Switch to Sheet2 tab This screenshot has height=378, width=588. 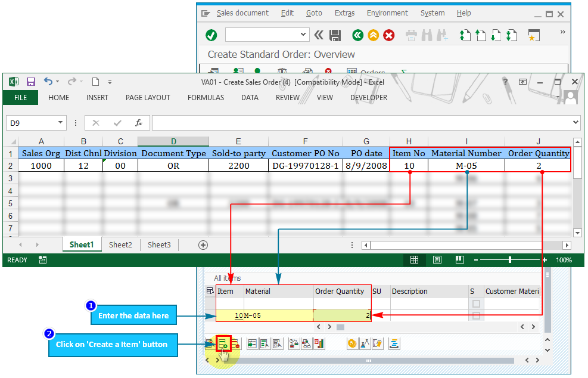tap(120, 245)
